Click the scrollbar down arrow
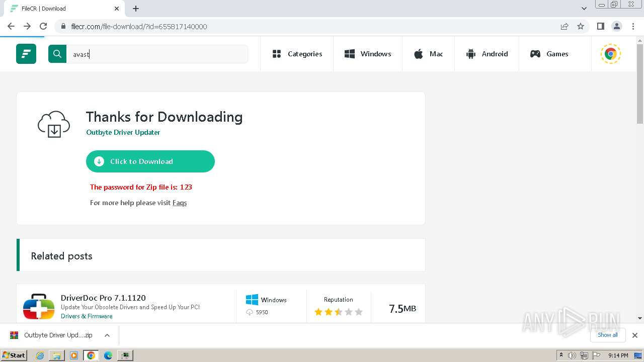The width and height of the screenshot is (644, 362). 640,318
